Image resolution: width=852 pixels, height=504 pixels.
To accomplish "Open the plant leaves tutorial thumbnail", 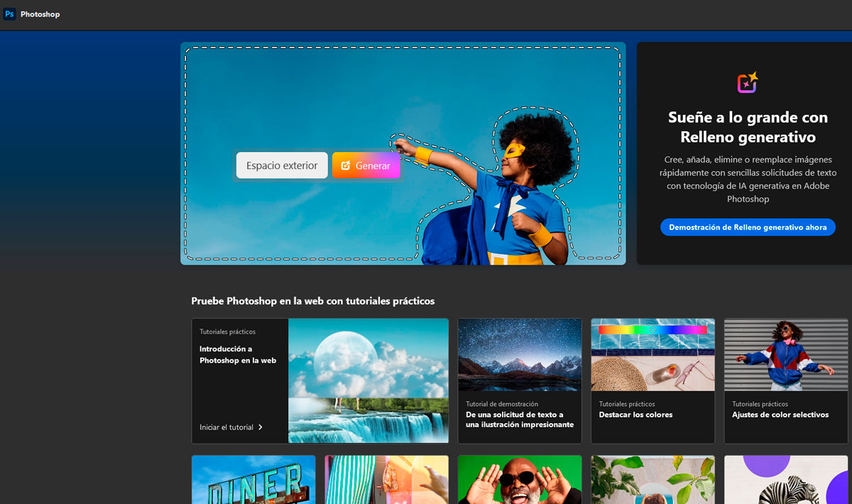I will [x=652, y=480].
